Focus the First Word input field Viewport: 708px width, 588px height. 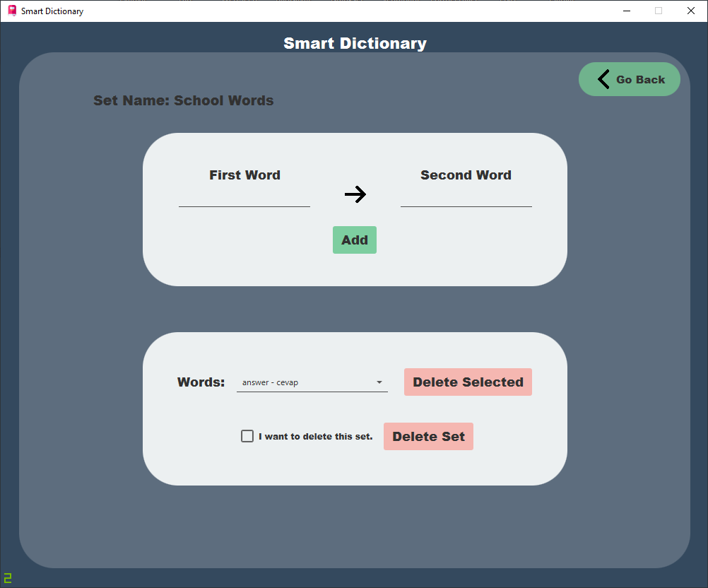[x=244, y=197]
